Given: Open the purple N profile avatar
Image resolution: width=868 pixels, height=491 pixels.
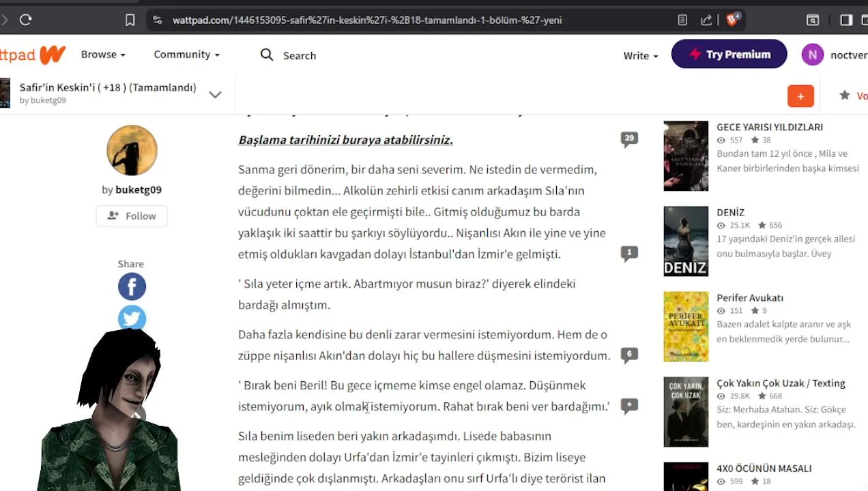Looking at the screenshot, I should point(812,55).
